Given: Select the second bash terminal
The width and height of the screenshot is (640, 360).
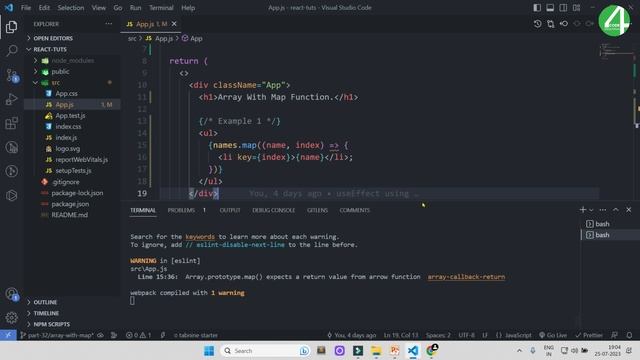Looking at the screenshot, I should point(610,235).
